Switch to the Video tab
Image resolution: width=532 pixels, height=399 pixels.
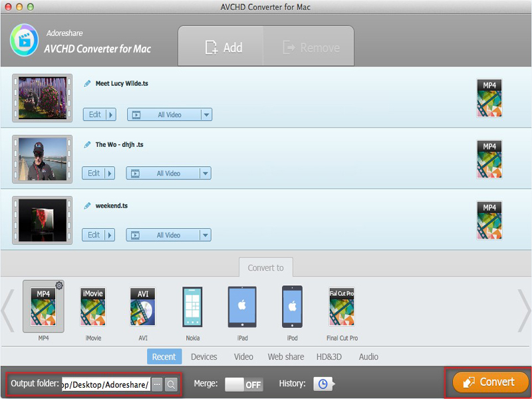(x=243, y=356)
